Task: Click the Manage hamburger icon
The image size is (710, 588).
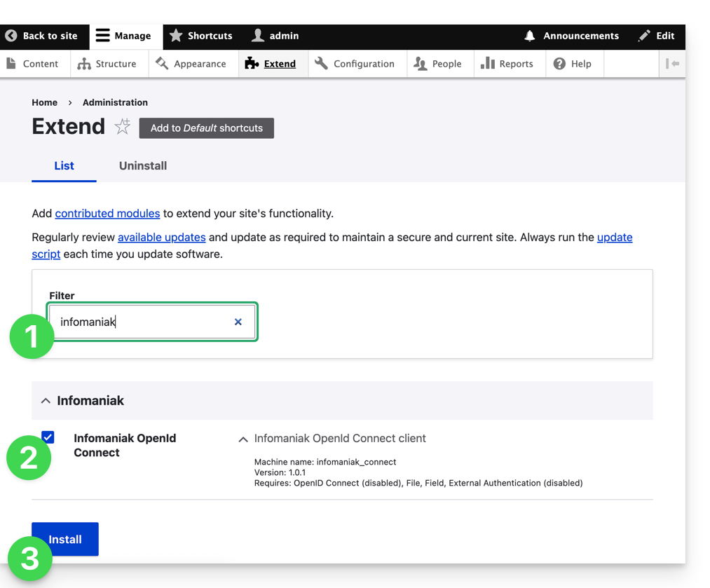Action: coord(103,35)
